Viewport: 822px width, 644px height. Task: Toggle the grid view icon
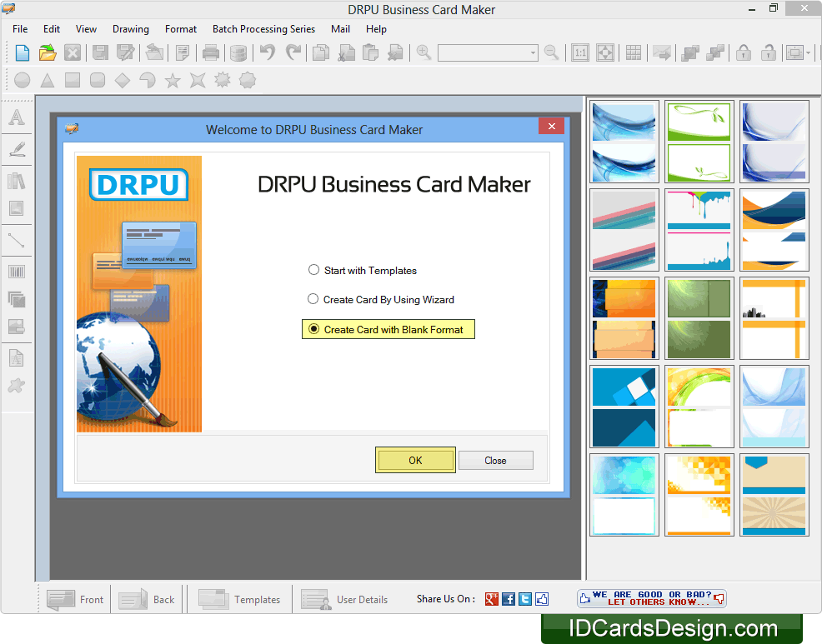tap(634, 53)
